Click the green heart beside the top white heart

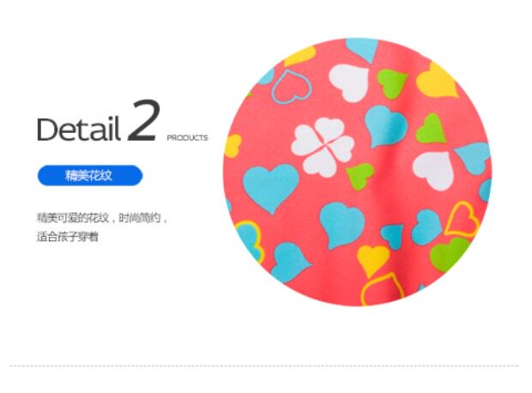click(391, 83)
